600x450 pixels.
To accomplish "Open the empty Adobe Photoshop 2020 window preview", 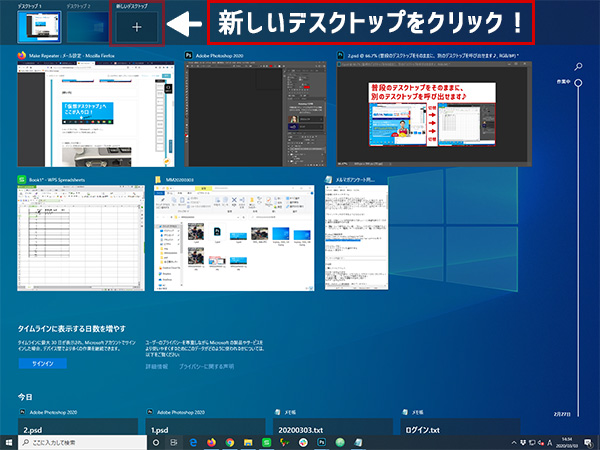I will (x=255, y=114).
